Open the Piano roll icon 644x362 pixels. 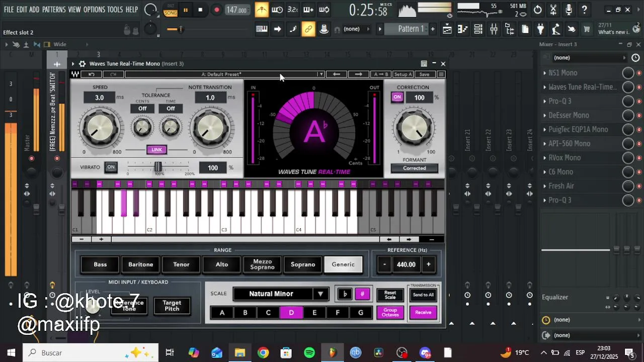click(463, 29)
